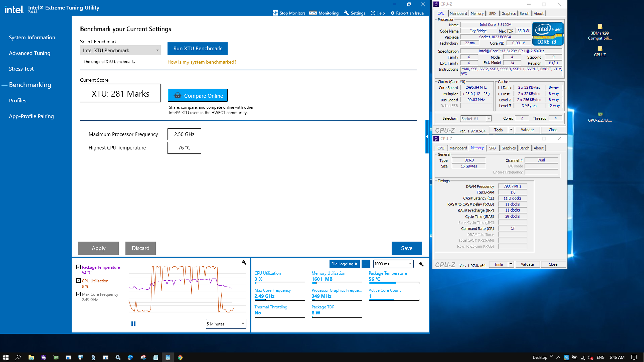The height and width of the screenshot is (362, 644).
Task: Toggle Max Core Frequency graph checkbox
Action: (78, 294)
